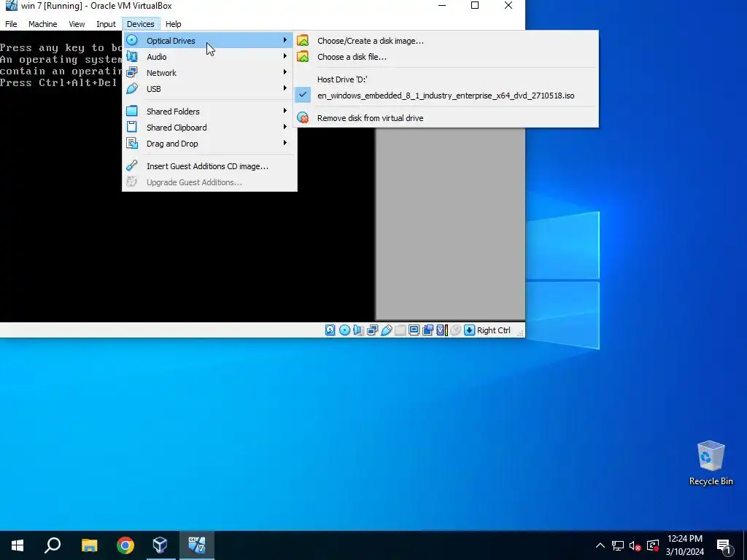Click the VirtualBox title bar app icon

pos(12,6)
